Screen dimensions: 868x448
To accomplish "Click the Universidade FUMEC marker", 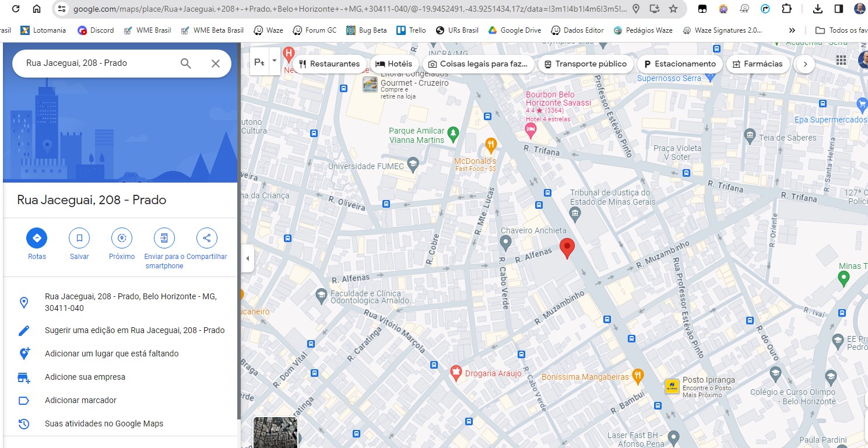I will 413,163.
